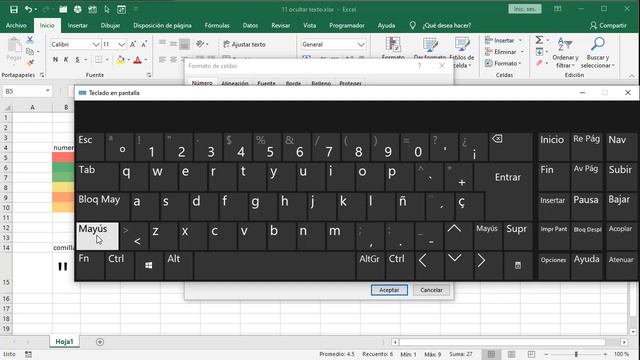Toggle the left Mayús key
This screenshot has height=360, width=640.
click(x=97, y=236)
